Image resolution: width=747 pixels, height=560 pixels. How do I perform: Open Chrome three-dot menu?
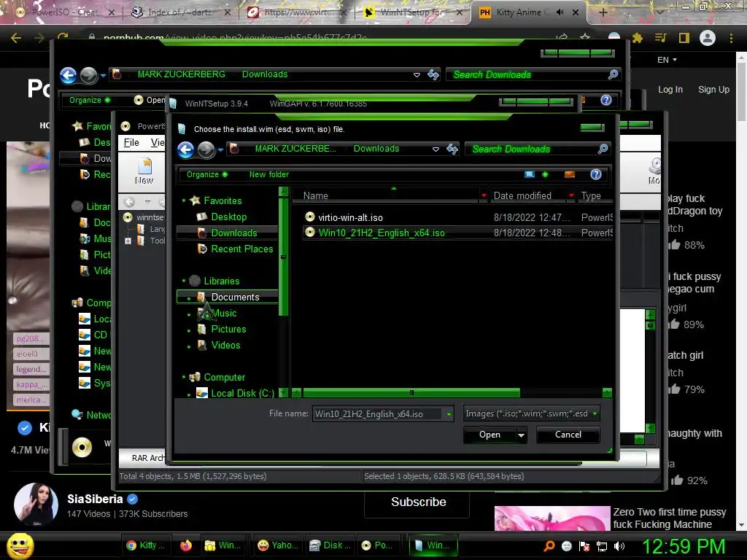(x=731, y=38)
